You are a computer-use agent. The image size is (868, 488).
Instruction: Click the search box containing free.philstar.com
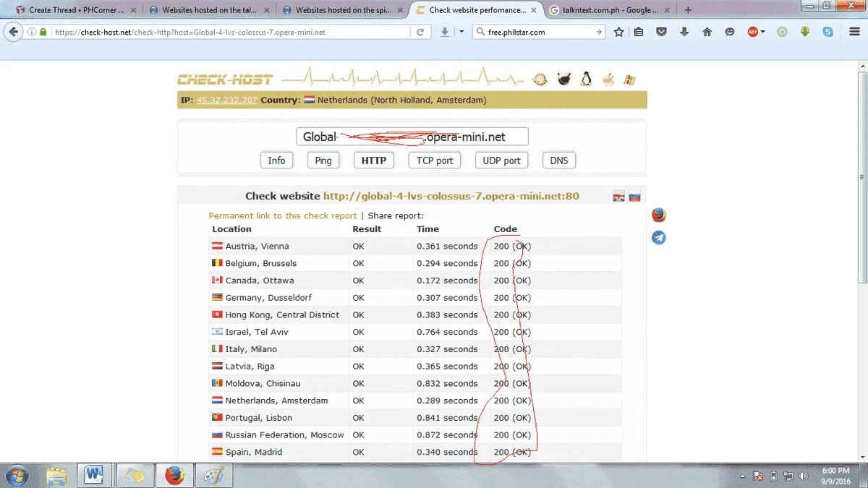pos(539,32)
